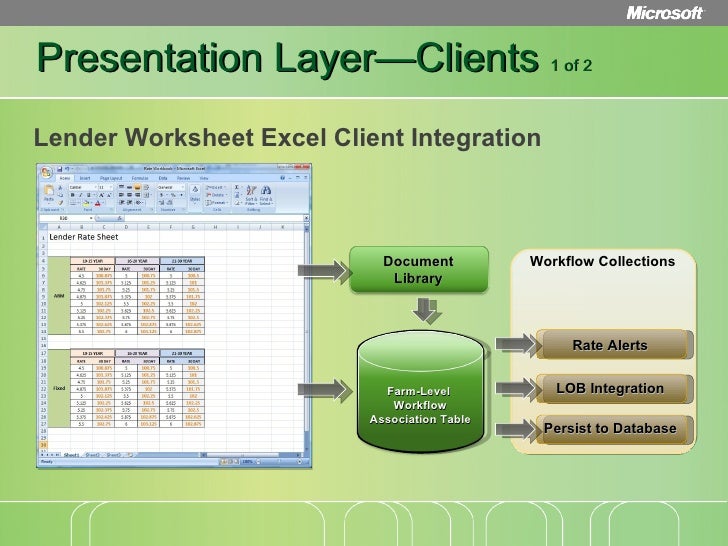728x546 pixels.
Task: Switch to the Formulas ribbon tab
Action: pos(140,178)
